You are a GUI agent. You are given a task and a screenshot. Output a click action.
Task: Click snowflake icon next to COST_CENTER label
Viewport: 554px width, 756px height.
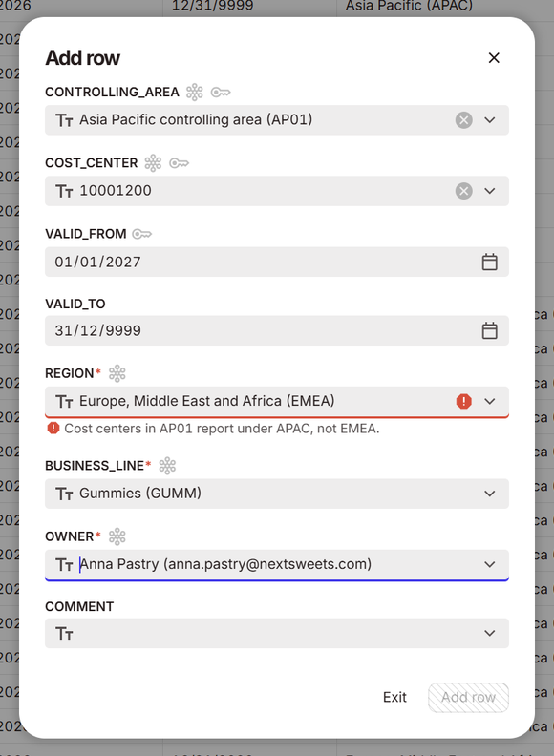[153, 163]
